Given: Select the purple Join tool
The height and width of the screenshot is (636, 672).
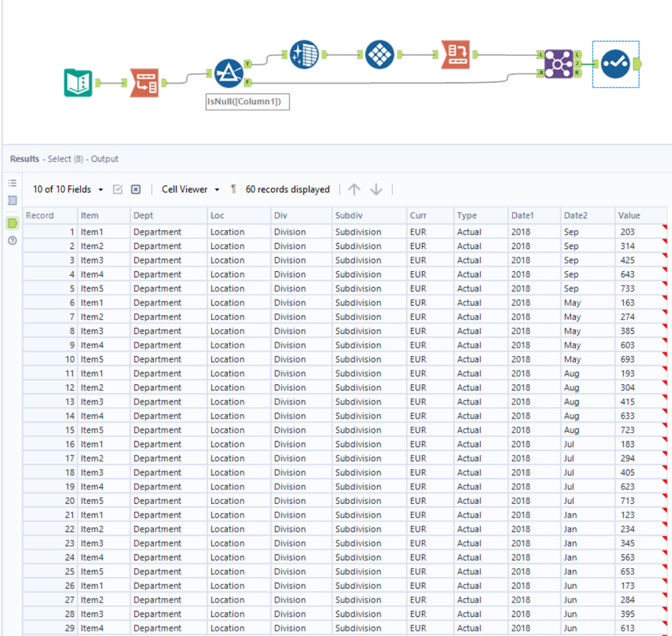Looking at the screenshot, I should point(558,64).
